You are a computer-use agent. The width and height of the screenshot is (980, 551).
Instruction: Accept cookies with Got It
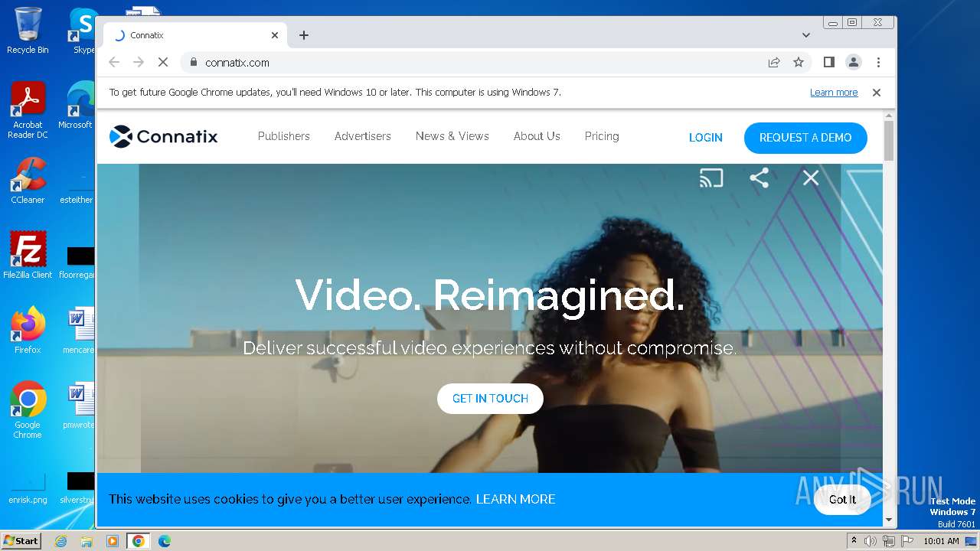[x=842, y=500]
